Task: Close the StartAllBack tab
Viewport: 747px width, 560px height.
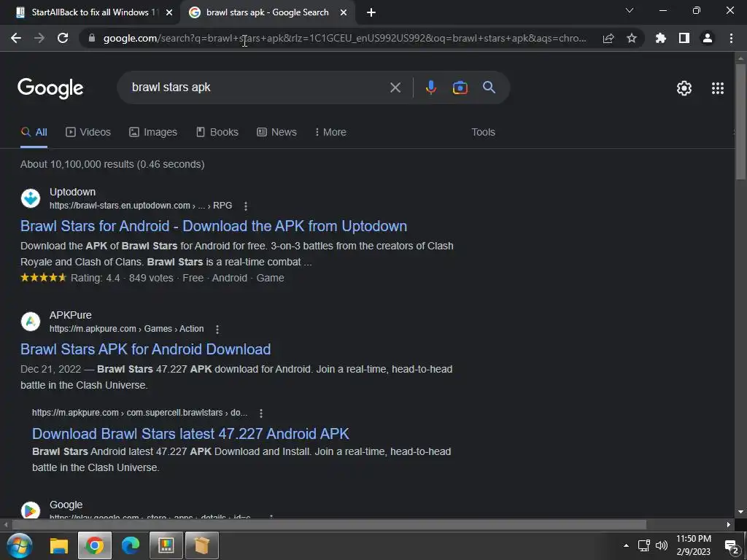Action: coord(169,13)
